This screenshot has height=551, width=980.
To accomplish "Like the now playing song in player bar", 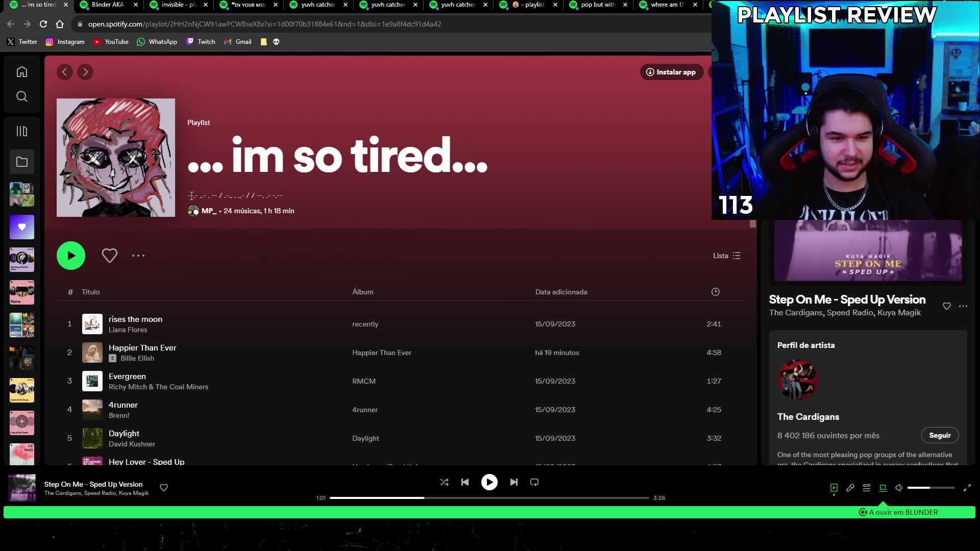I will pos(164,488).
